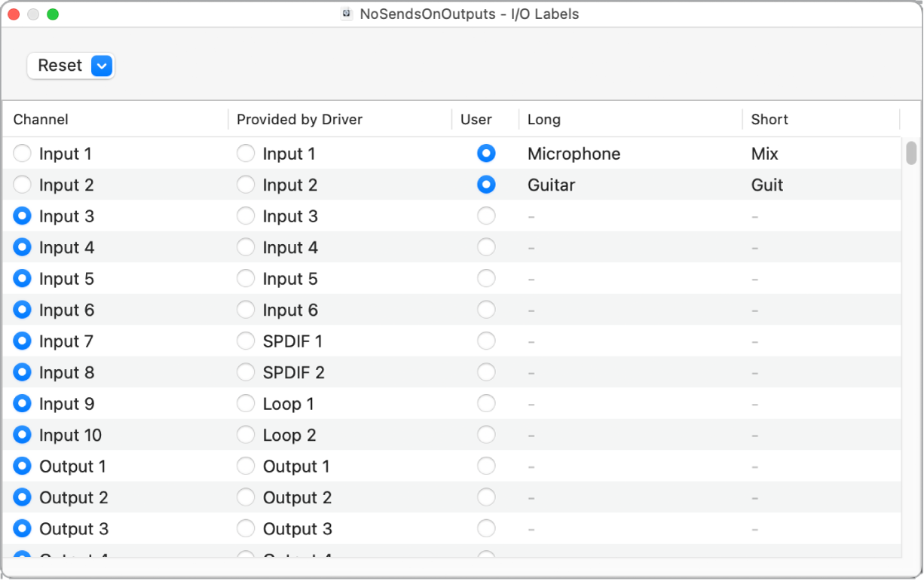Viewport: 924px width, 581px height.
Task: Select the driver-provided label for SPDIF 1
Action: pos(246,341)
